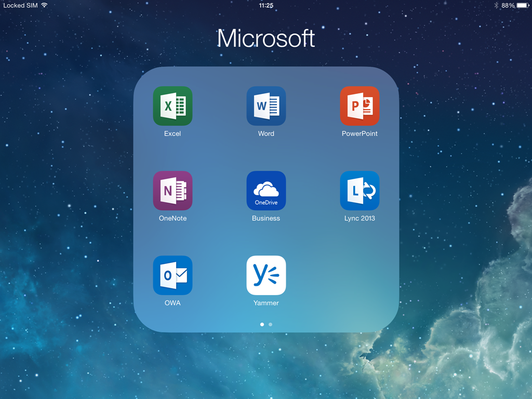Open the Excel app
Viewport: 532px width, 399px height.
[172, 106]
